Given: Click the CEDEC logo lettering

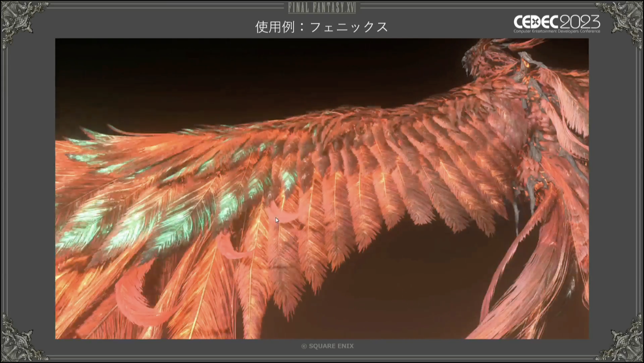Looking at the screenshot, I should point(535,22).
